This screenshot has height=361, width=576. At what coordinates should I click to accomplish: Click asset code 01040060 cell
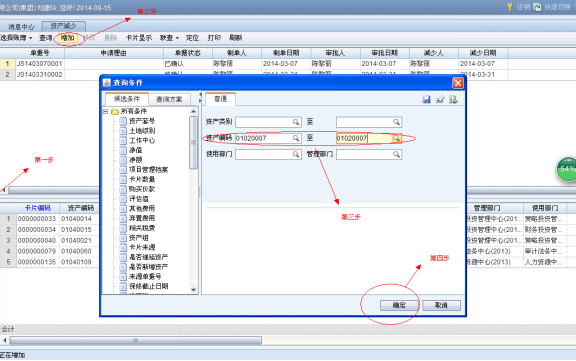(x=76, y=251)
